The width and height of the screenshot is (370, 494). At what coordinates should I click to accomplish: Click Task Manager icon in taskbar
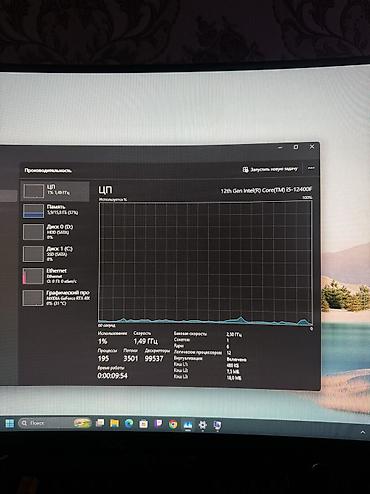[188, 425]
